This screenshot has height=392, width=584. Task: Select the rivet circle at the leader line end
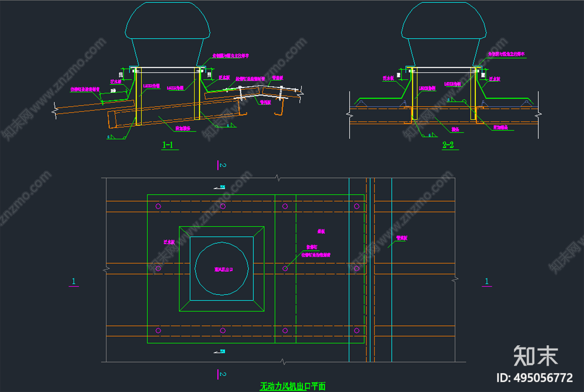point(285,268)
